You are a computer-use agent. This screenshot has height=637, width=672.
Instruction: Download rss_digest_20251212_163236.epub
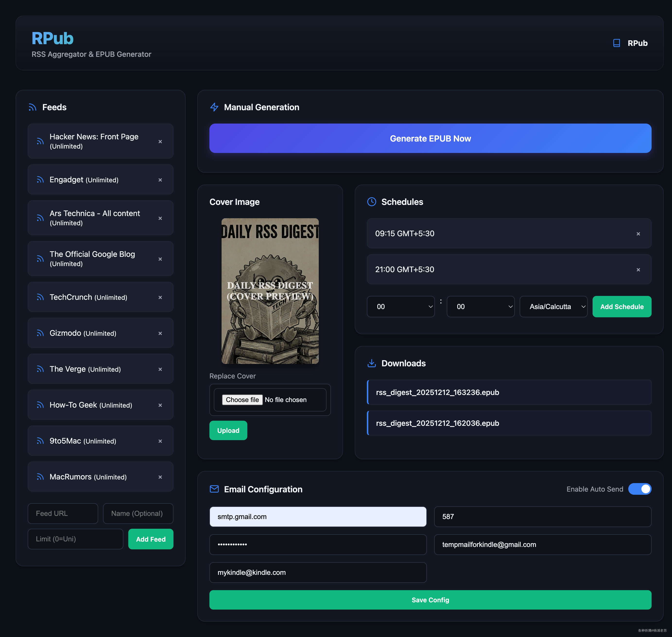point(437,392)
